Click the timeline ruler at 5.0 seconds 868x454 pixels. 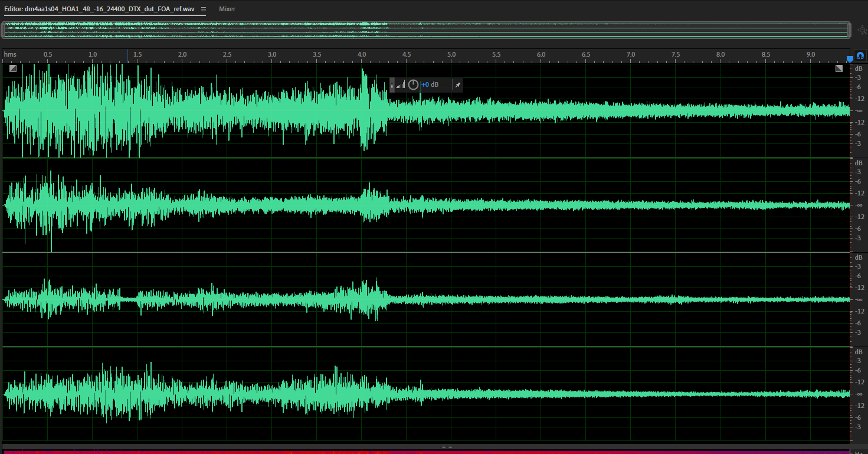pyautogui.click(x=451, y=55)
